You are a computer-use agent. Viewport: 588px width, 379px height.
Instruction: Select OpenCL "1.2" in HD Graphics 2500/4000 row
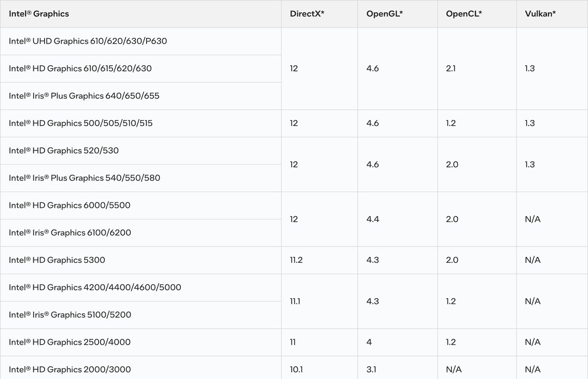(x=451, y=342)
